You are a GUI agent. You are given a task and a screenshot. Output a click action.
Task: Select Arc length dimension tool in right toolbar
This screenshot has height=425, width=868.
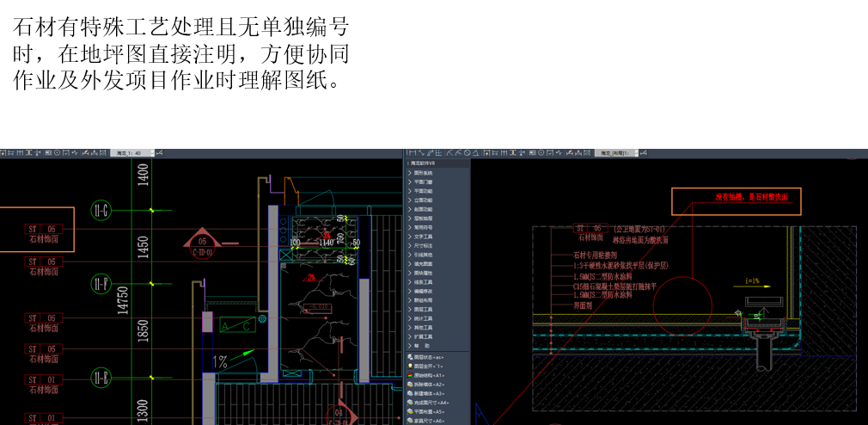coord(430,153)
